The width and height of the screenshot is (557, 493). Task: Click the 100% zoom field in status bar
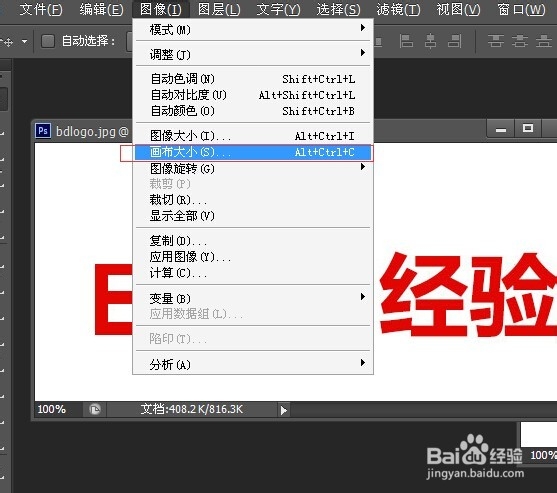[52, 409]
